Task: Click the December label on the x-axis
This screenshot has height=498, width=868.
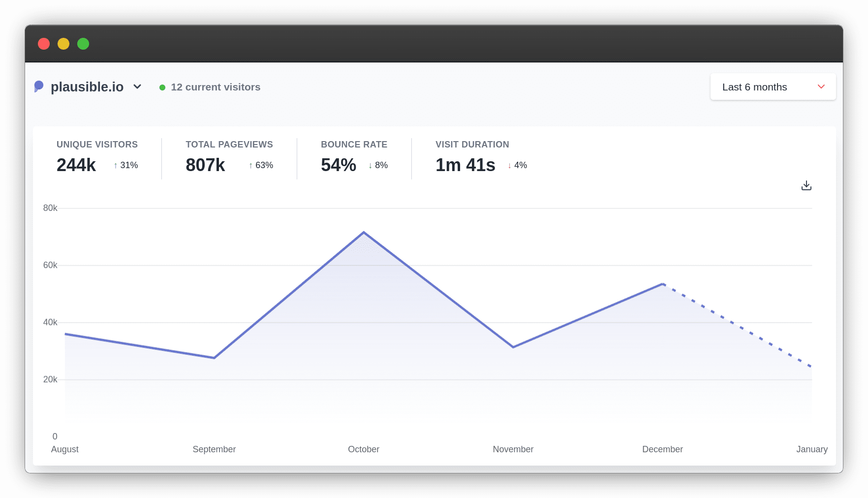Action: tap(662, 449)
